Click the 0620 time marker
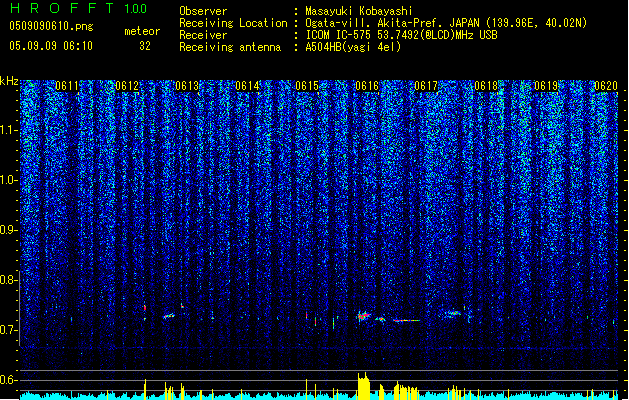This screenshot has width=629, height=400. pos(606,86)
